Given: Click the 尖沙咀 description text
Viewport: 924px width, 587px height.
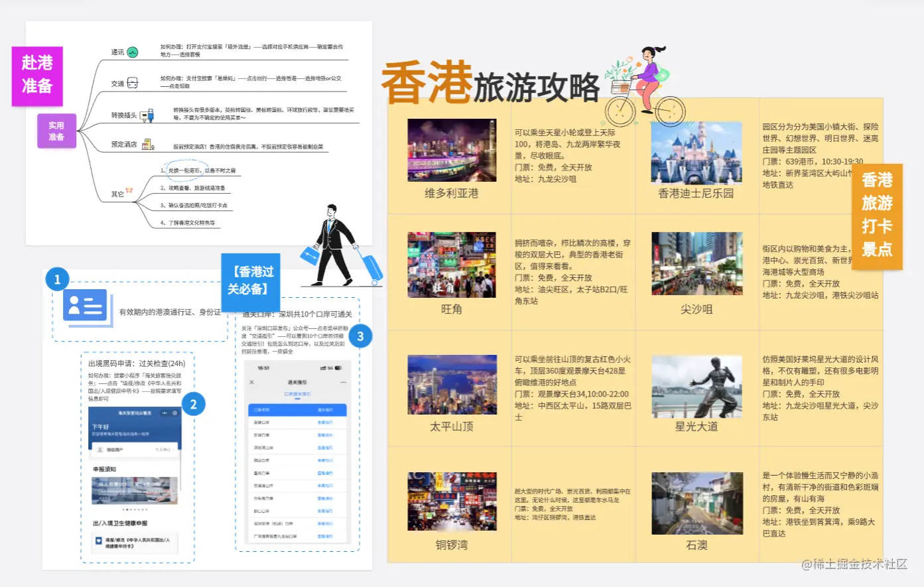Looking at the screenshot, I should 821,272.
